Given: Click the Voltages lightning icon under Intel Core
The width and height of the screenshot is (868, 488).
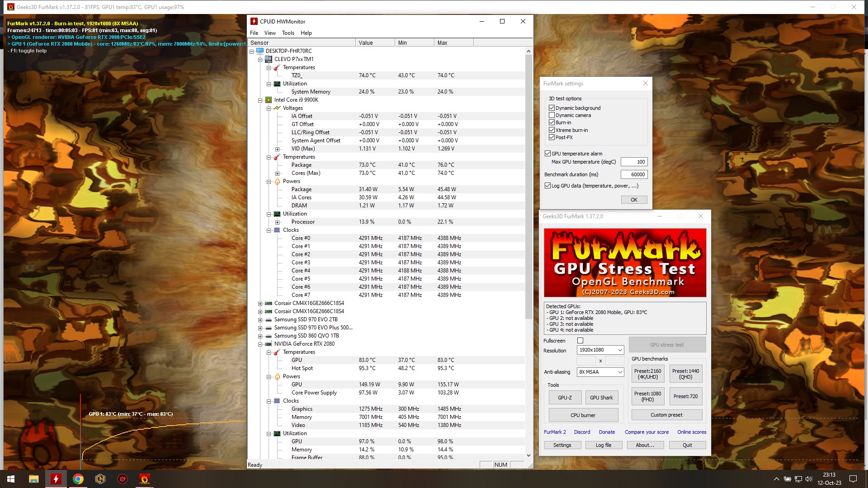Looking at the screenshot, I should click(277, 108).
